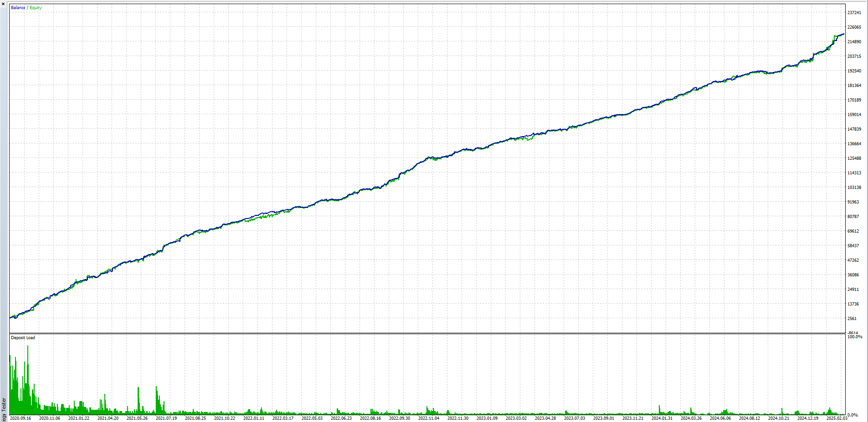Click the 125488 axis value
This screenshot has width=868, height=422.
[854, 158]
